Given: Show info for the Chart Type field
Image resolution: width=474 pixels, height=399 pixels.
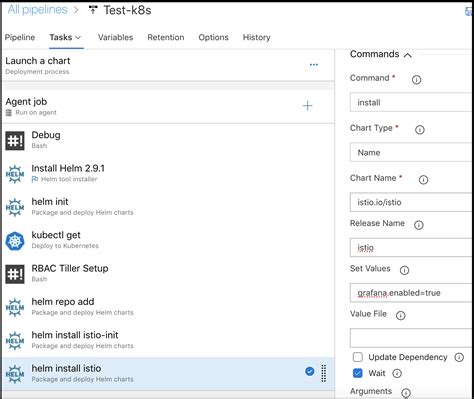Looking at the screenshot, I should pos(420,130).
